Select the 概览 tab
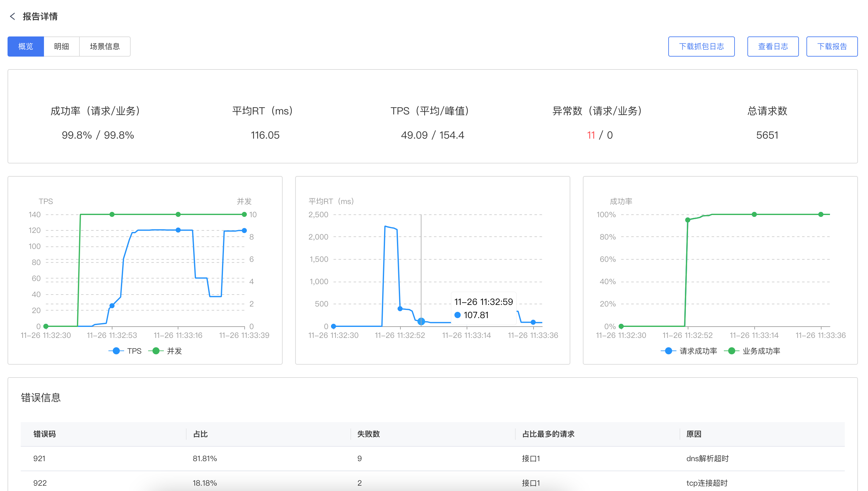 [26, 47]
